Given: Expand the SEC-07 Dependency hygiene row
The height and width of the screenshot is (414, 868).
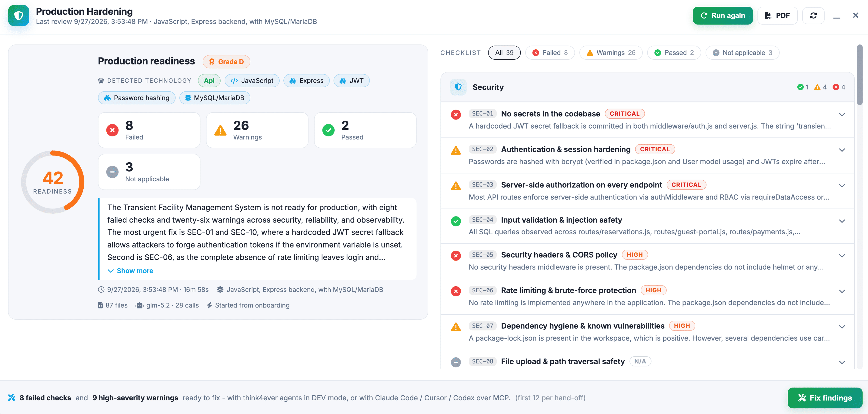Looking at the screenshot, I should [x=842, y=327].
